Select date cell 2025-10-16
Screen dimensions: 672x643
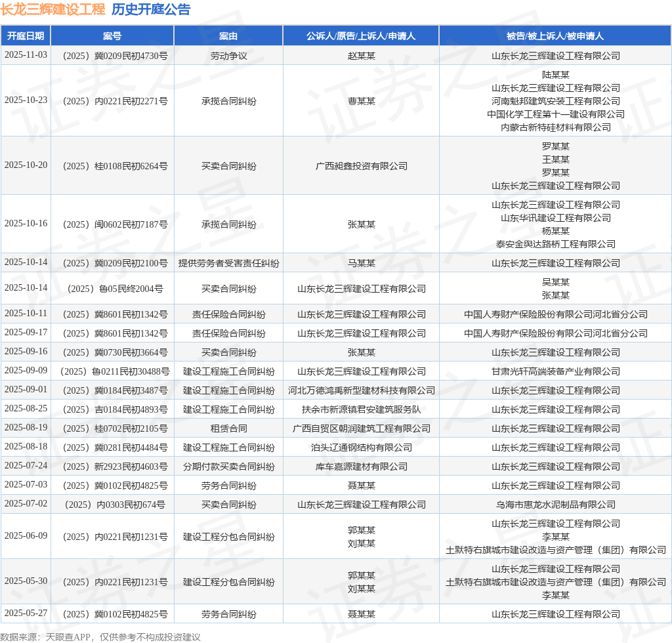tap(26, 223)
